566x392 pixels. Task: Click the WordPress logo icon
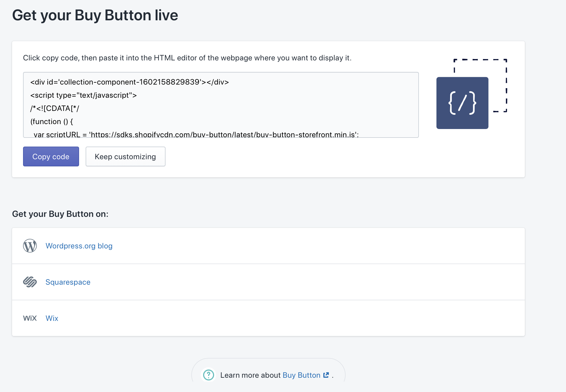click(30, 246)
